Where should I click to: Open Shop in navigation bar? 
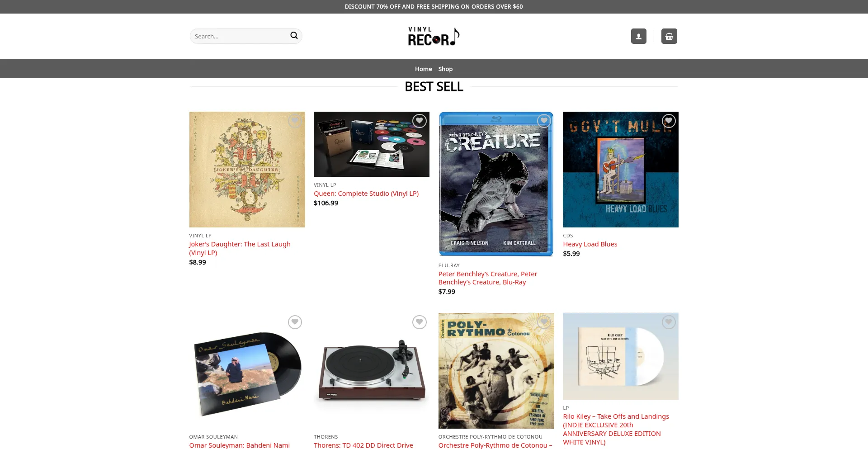(x=445, y=69)
